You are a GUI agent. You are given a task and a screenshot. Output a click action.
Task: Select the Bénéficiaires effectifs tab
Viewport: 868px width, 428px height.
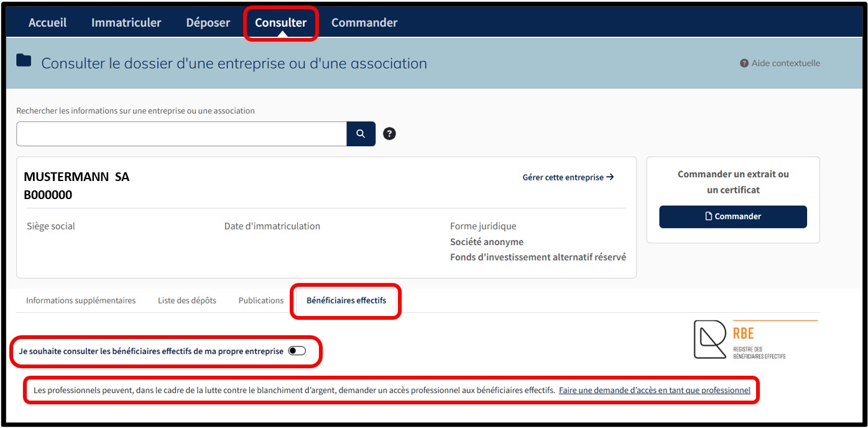pyautogui.click(x=346, y=300)
